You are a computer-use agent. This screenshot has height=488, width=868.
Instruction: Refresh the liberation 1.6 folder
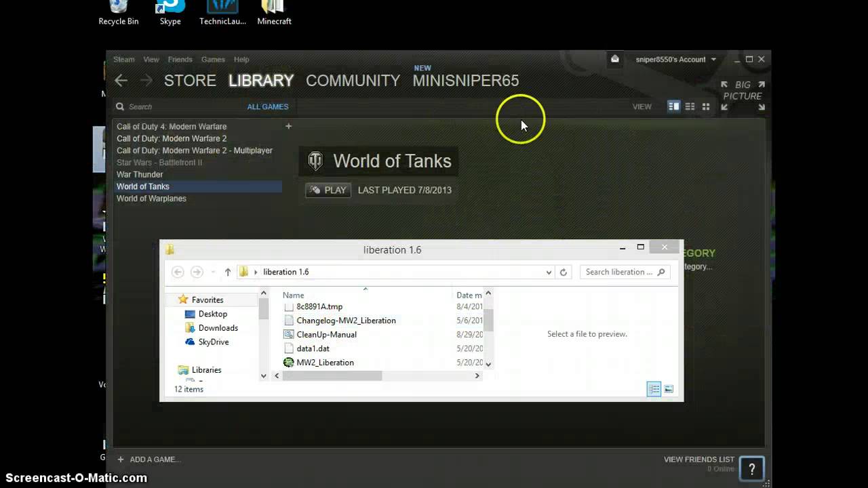coord(563,272)
